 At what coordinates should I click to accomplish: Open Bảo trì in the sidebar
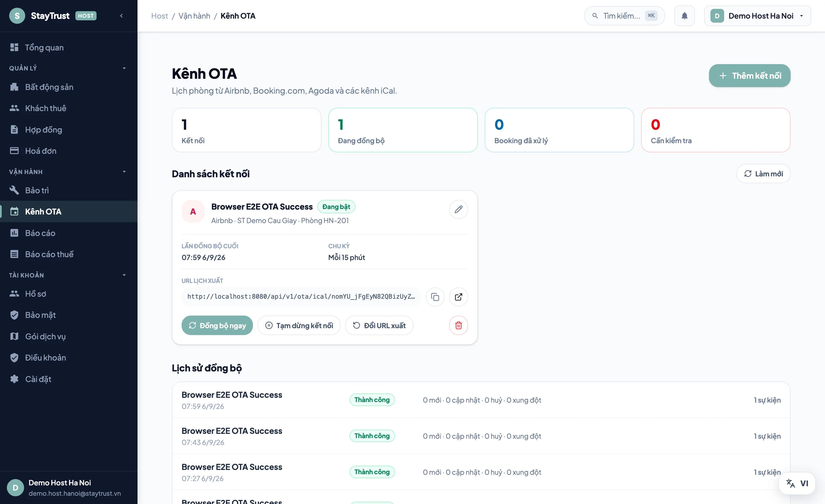pyautogui.click(x=69, y=190)
